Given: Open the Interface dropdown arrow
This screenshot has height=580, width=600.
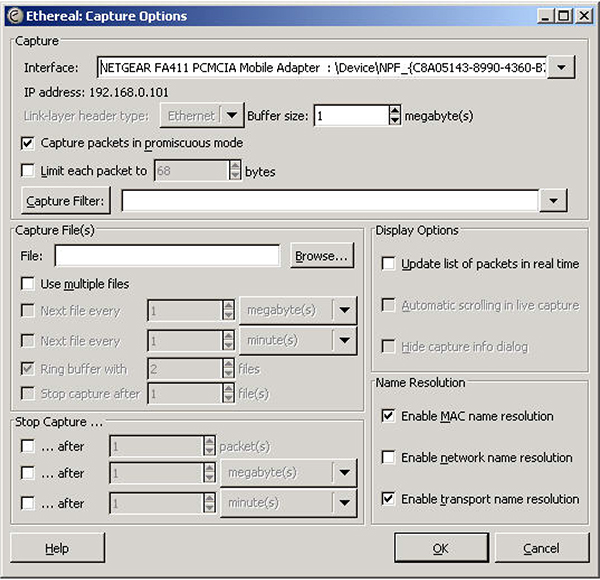Looking at the screenshot, I should [561, 68].
